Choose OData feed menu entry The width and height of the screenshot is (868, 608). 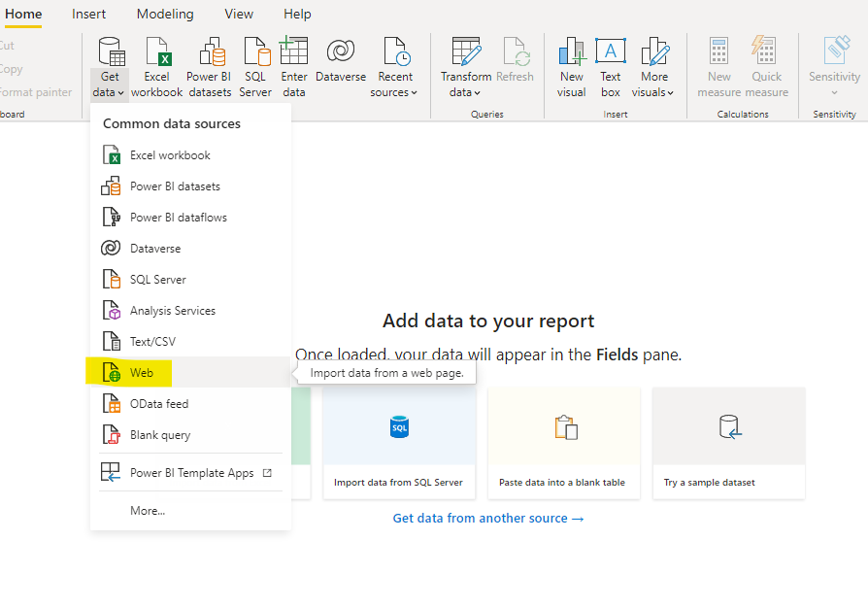[x=190, y=404]
